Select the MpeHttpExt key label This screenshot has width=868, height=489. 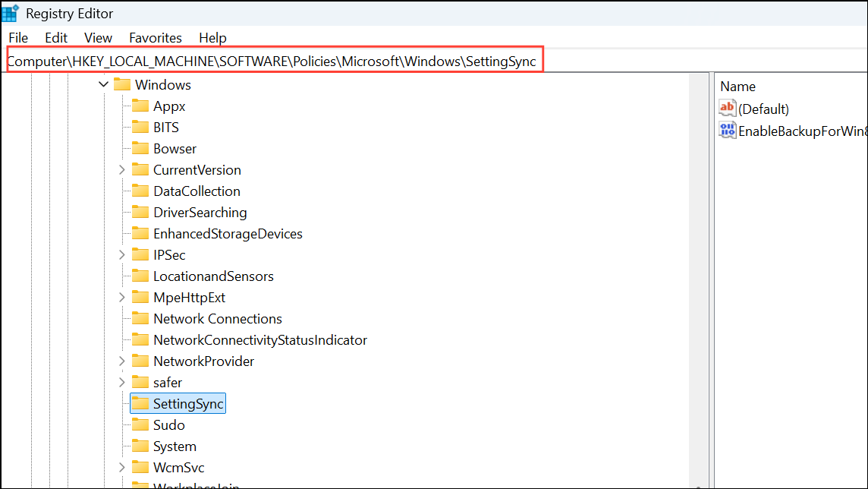click(x=190, y=298)
